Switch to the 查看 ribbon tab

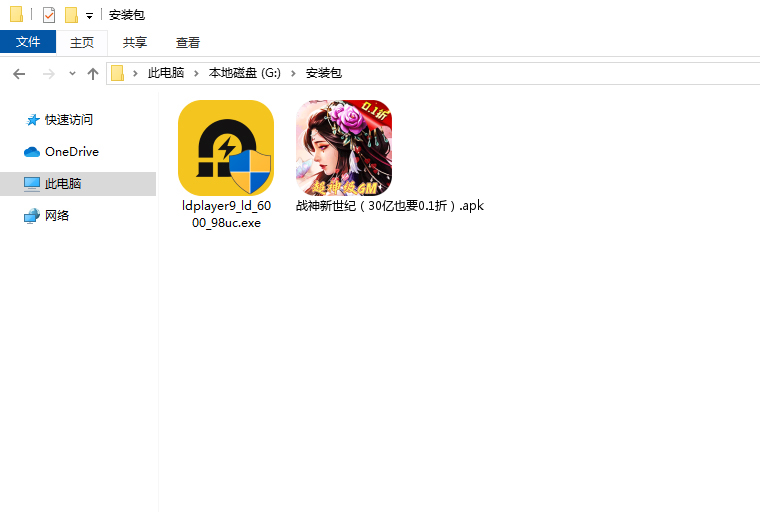click(x=188, y=43)
